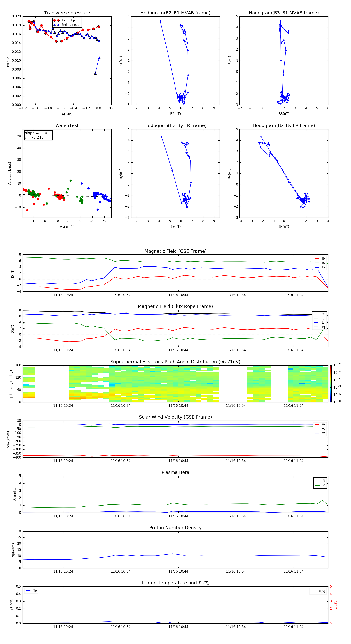351x644 pixels.
Task: Click the "Bz" legend entry in GSE panel
Action: coord(320,267)
